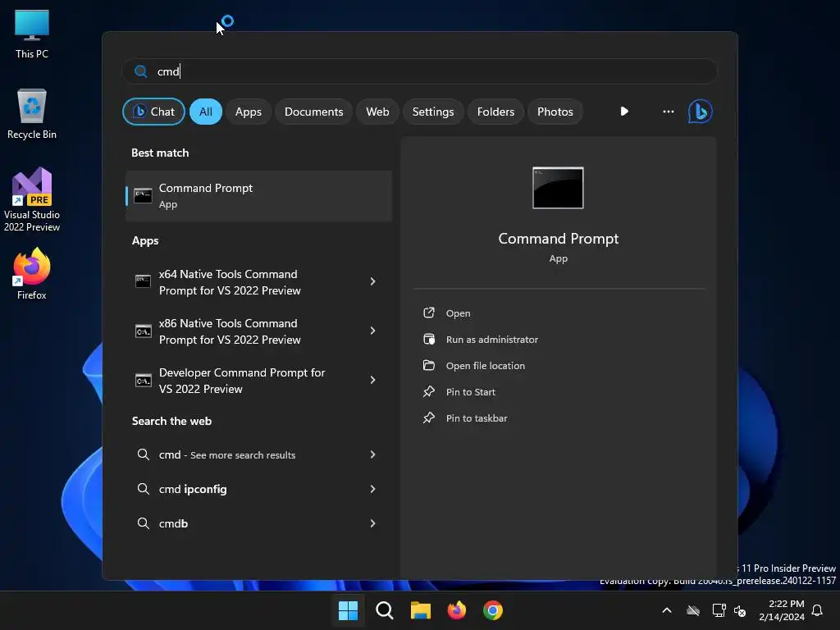Click the search box containing cmd

[x=419, y=71]
